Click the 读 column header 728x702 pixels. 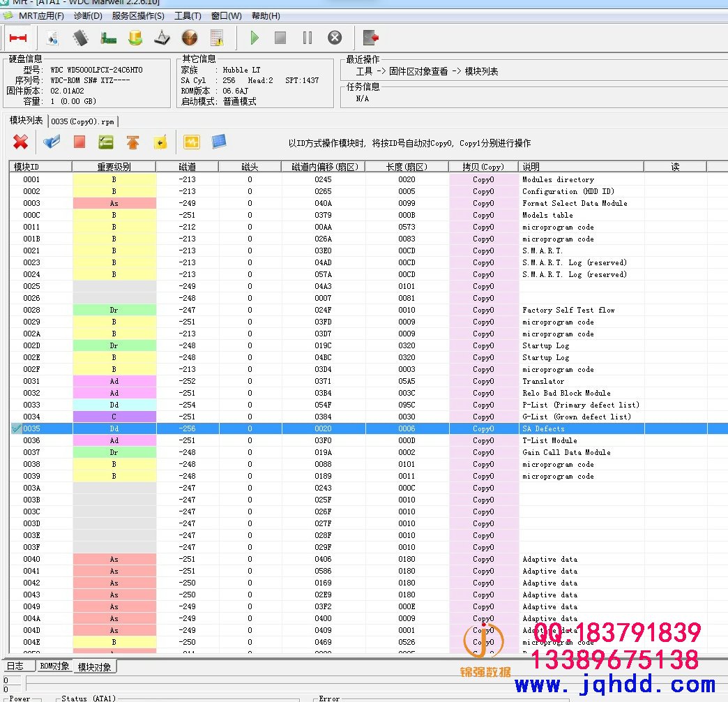[x=675, y=167]
